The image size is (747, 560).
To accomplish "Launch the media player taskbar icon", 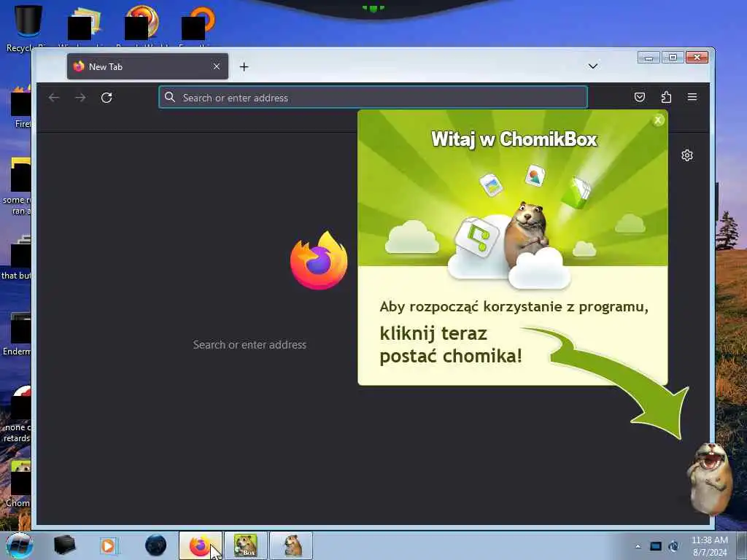I will [109, 545].
